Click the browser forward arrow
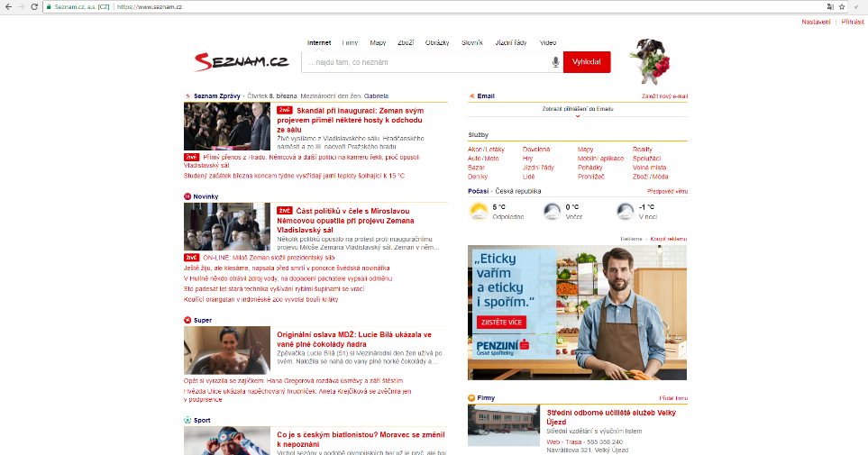This screenshot has width=868, height=455. tap(21, 6)
